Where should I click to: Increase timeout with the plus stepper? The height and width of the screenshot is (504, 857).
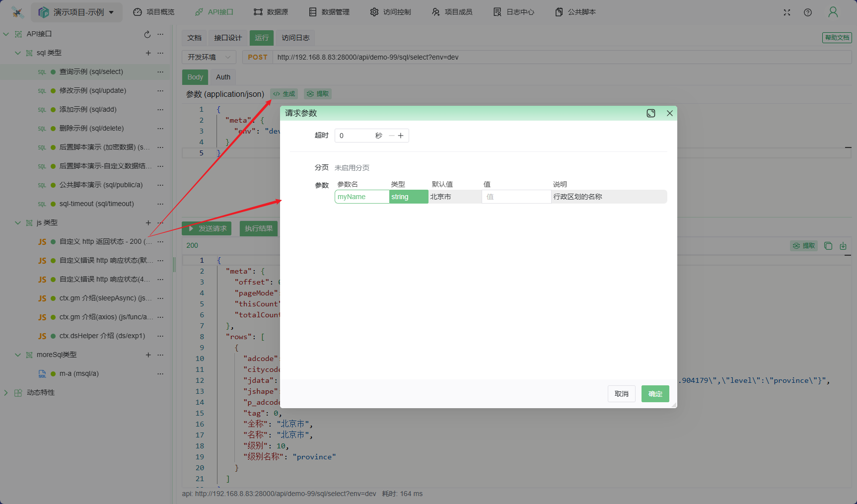[x=401, y=136]
